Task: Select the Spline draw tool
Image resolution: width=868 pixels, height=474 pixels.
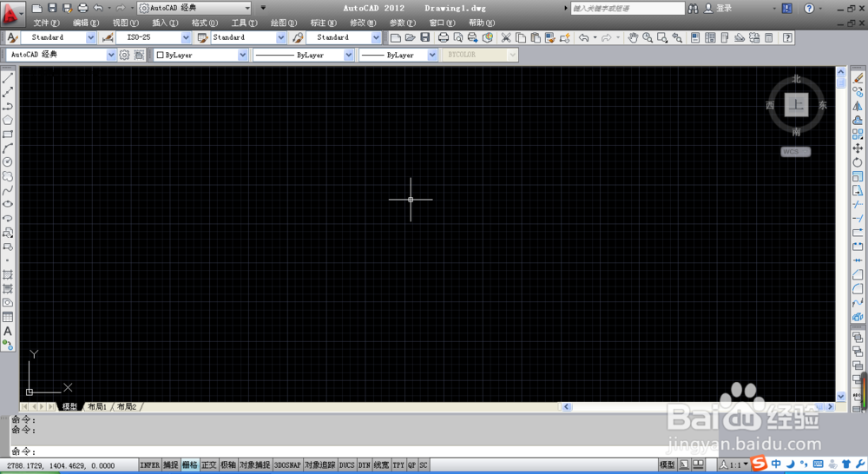Action: pos(8,190)
